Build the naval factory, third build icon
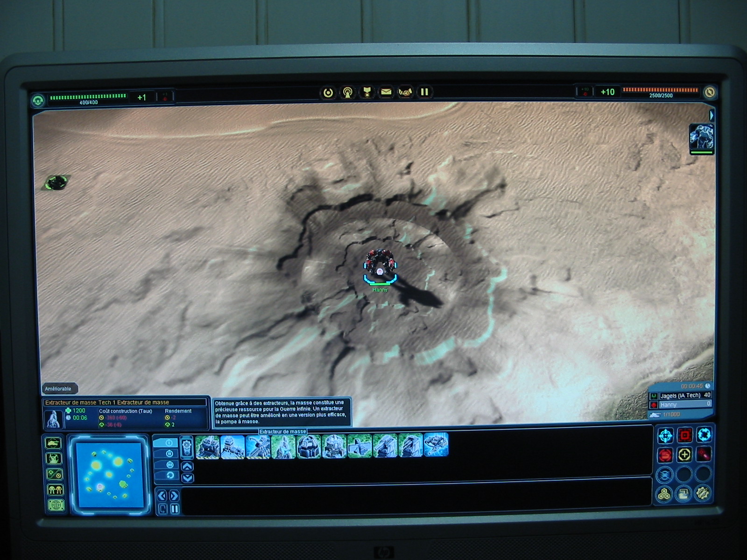The height and width of the screenshot is (560, 747). pos(258,447)
